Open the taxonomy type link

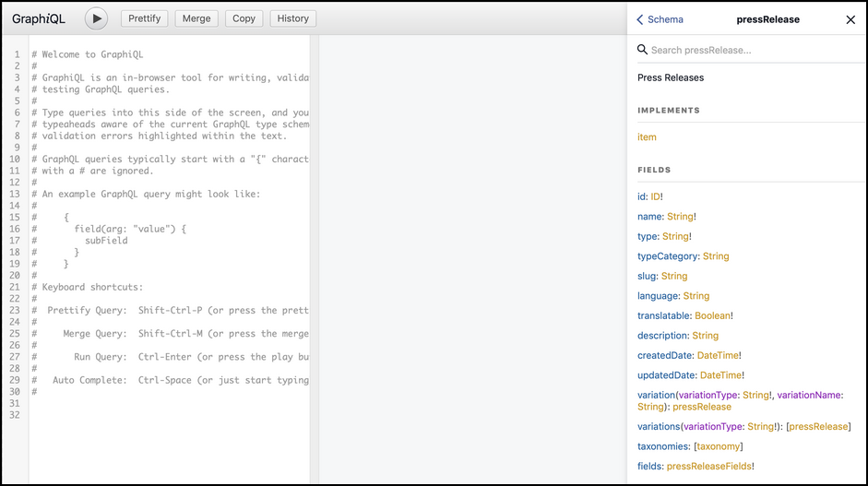pos(718,446)
